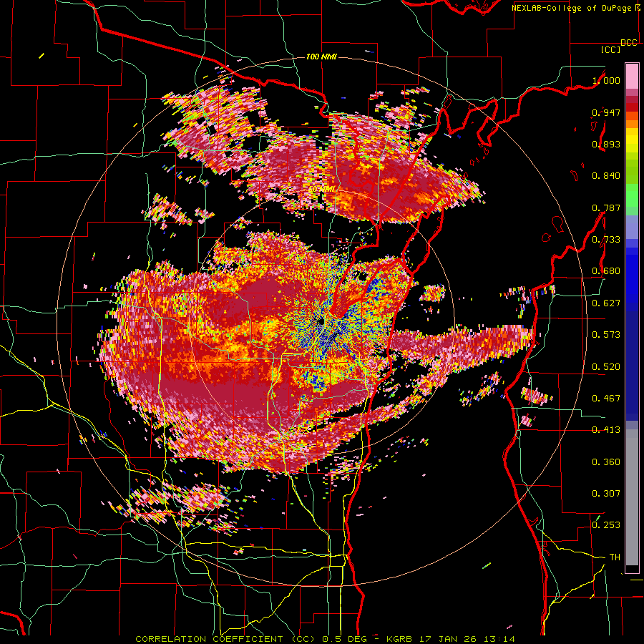
Task: Click the 0.360 scale value
Action: coord(606,462)
